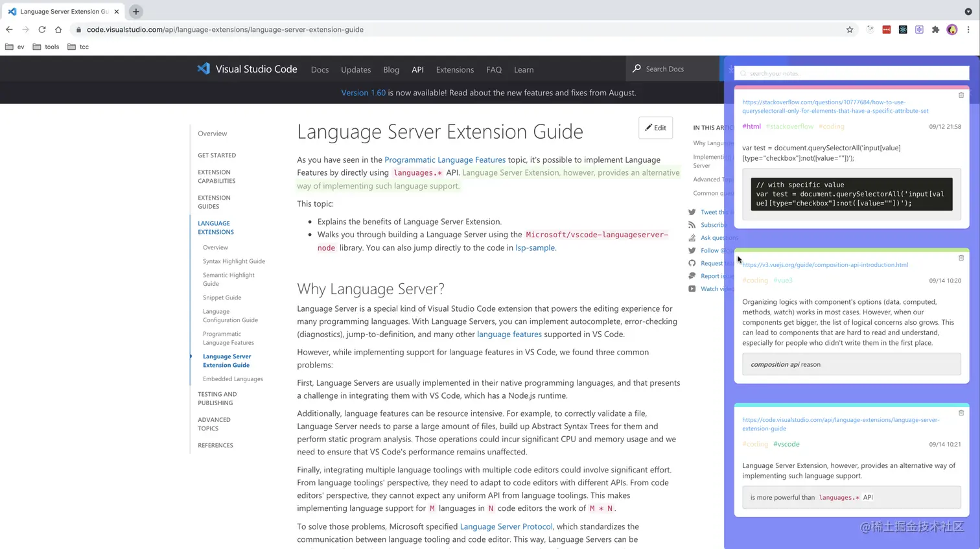Go to the browser home page

[x=58, y=29]
